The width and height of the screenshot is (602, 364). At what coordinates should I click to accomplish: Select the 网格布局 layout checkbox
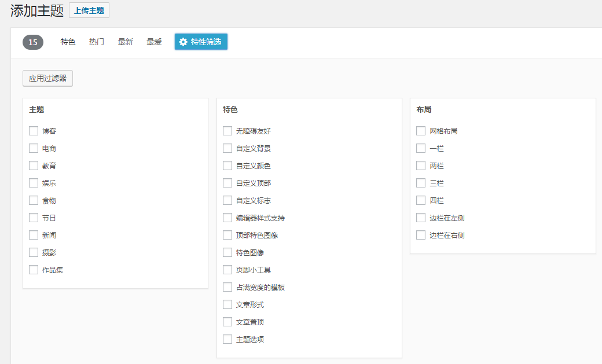click(x=421, y=131)
